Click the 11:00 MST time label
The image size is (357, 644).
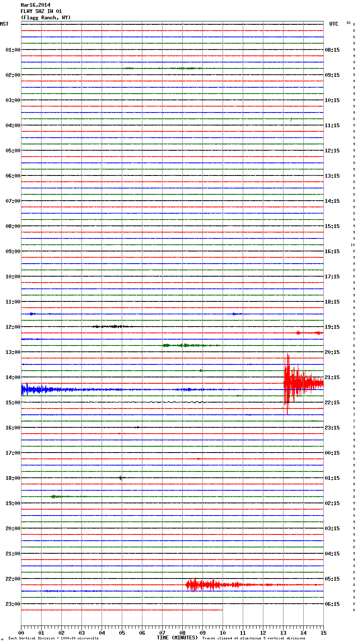[x=13, y=302]
